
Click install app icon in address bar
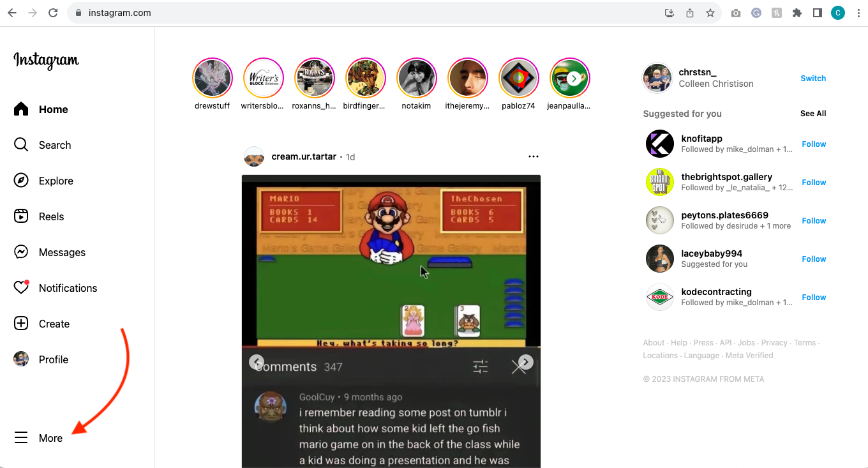(670, 13)
